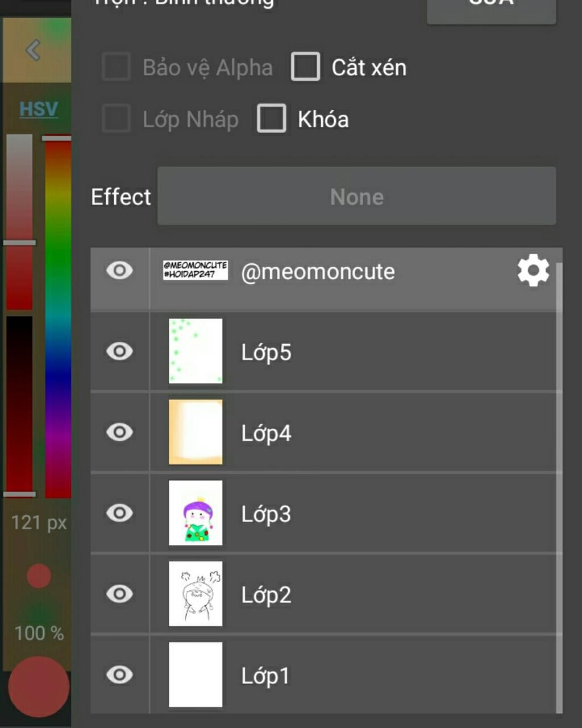Tap the back arrow chevron
The image size is (582, 728).
(x=34, y=51)
